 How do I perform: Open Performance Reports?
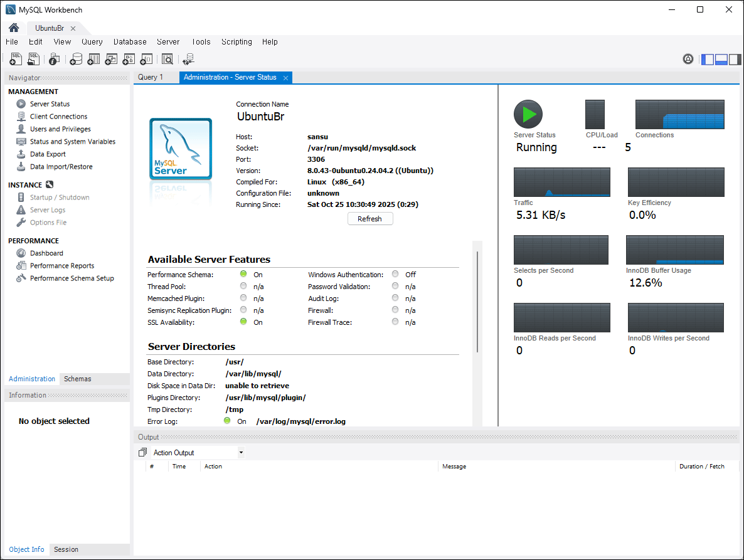tap(61, 266)
